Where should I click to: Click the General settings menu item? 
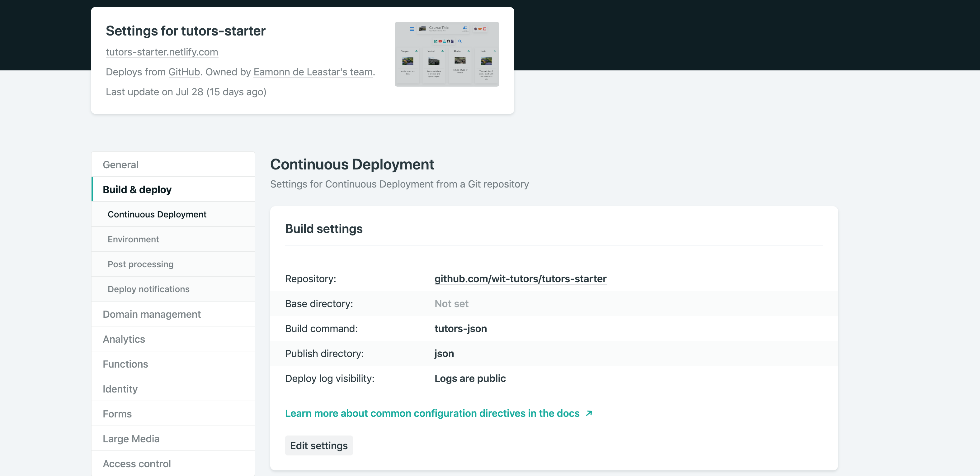pyautogui.click(x=120, y=164)
